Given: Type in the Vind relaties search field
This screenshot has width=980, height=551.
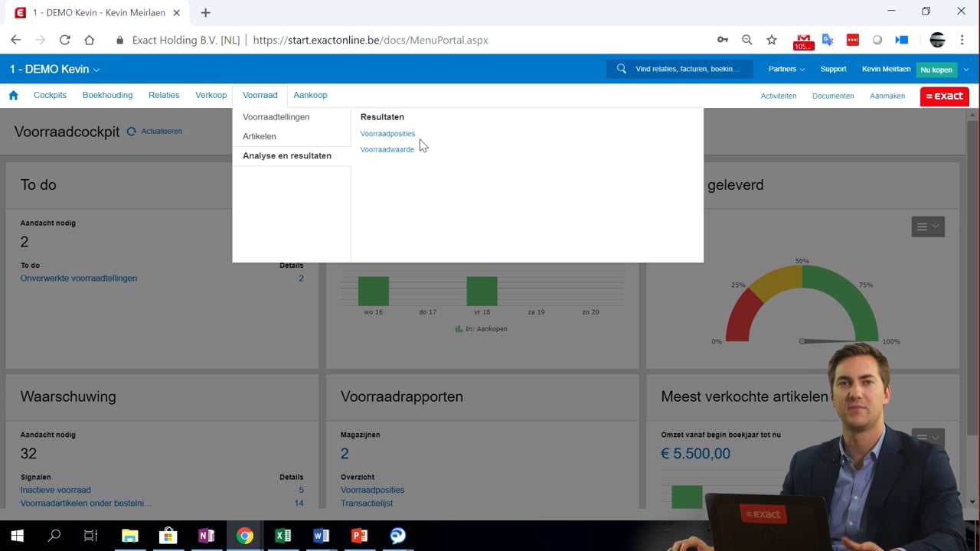Looking at the screenshot, I should click(x=688, y=69).
